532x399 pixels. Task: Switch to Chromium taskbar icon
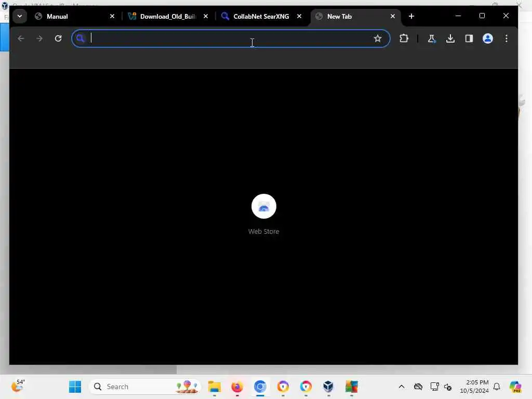[260, 387]
